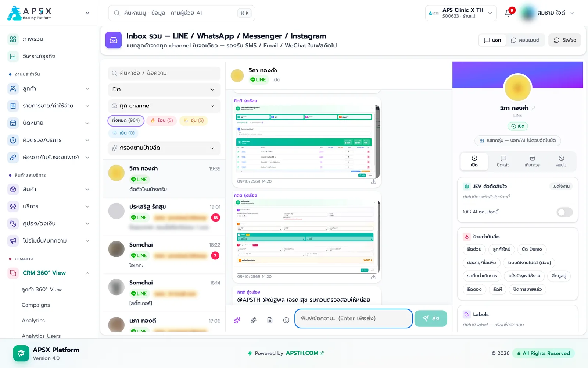This screenshot has height=368, width=588.
Task: Toggle the อุ่น (5) filter chip
Action: [194, 120]
